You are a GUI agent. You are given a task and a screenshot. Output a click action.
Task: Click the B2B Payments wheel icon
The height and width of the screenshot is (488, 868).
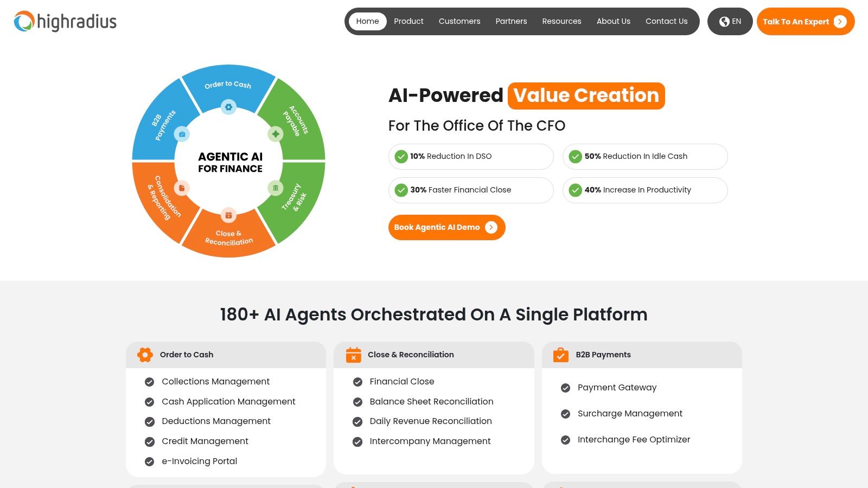[182, 133]
